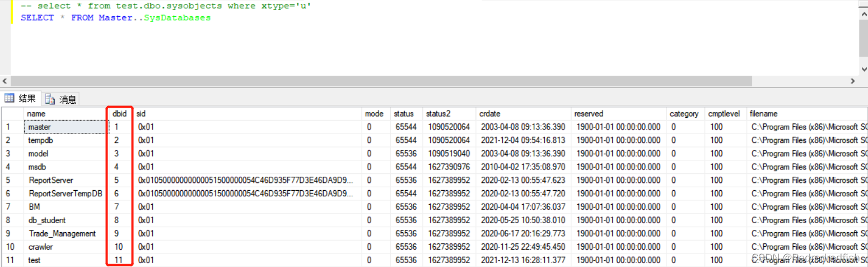Select the crawler name cell

(66, 247)
